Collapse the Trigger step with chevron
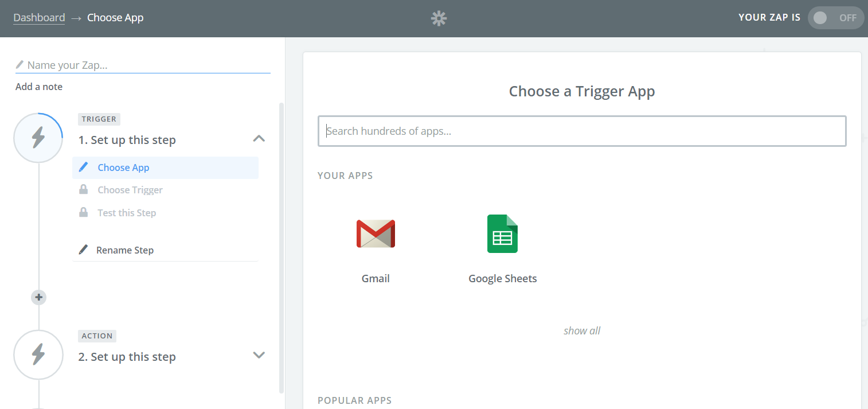Screen dimensions: 868x409 pos(259,138)
